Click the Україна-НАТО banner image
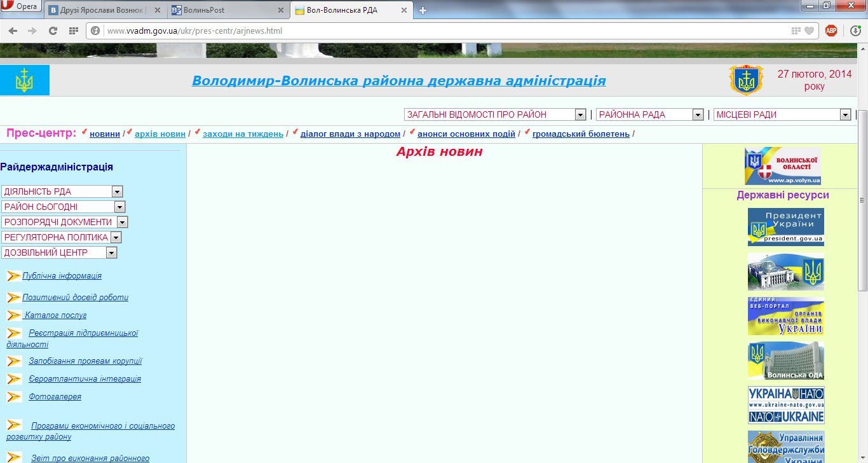Image resolution: width=868 pixels, height=463 pixels. tap(785, 405)
